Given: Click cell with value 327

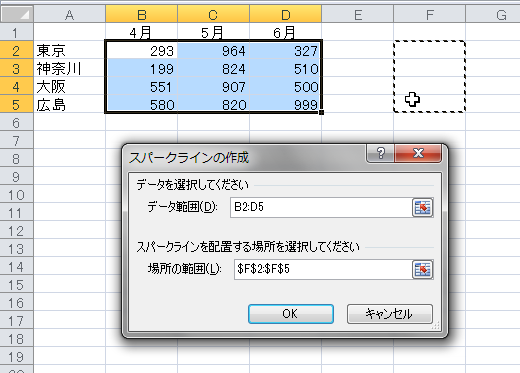Looking at the screenshot, I should pyautogui.click(x=286, y=51).
